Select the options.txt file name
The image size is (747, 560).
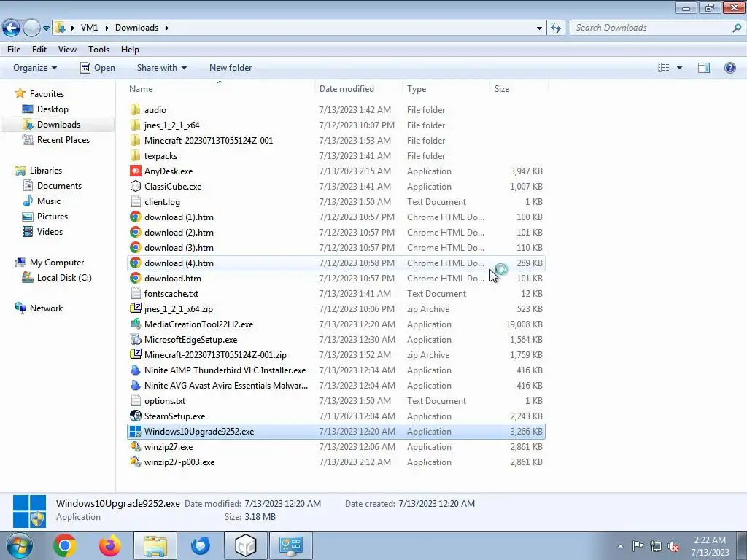pyautogui.click(x=165, y=401)
